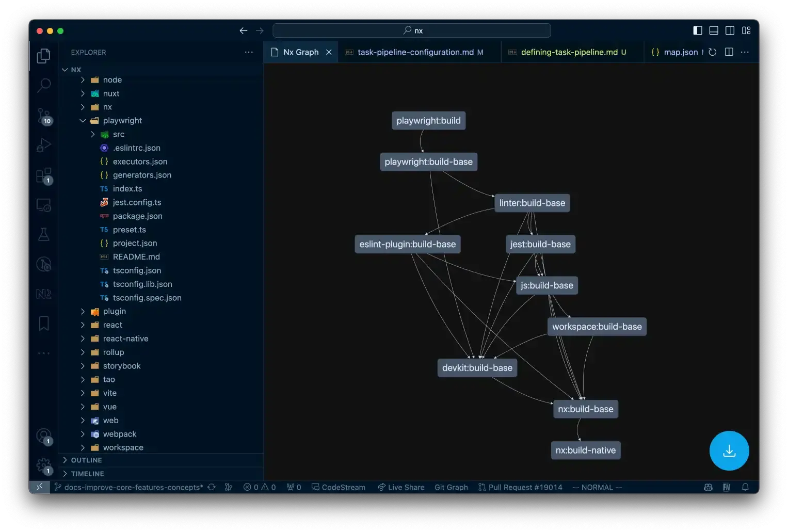788x532 pixels.
Task: Toggle the Panel visibility
Action: pos(714,30)
